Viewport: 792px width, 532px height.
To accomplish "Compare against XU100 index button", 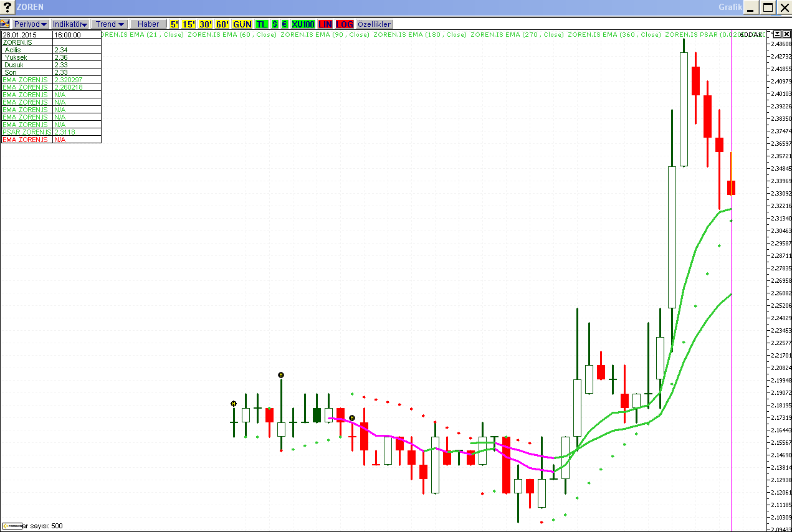I will coord(303,24).
